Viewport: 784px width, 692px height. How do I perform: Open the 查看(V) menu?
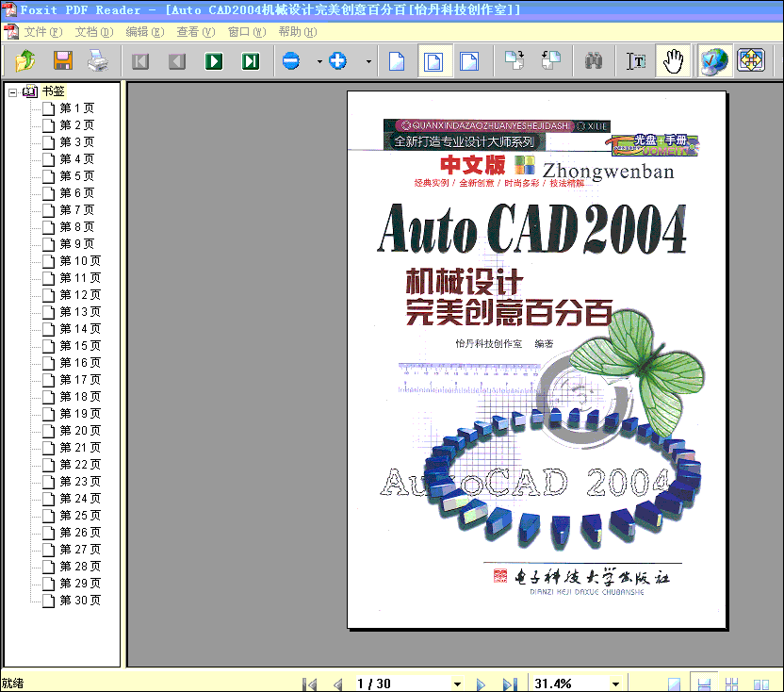tap(196, 32)
